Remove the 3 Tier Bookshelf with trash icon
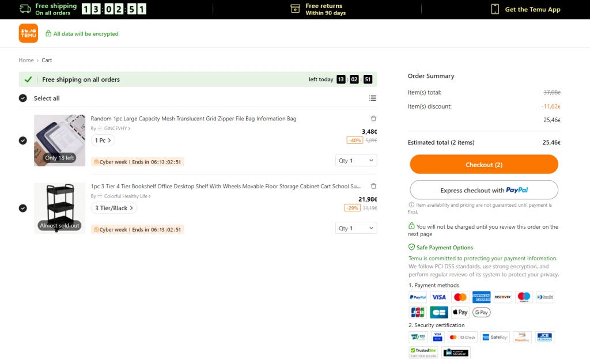The image size is (590, 364). [x=373, y=185]
